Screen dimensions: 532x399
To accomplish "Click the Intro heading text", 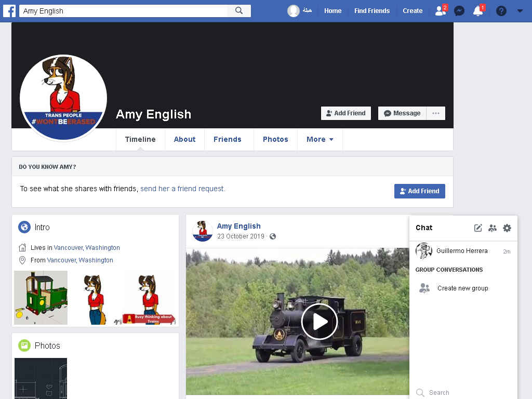I will 42,228.
